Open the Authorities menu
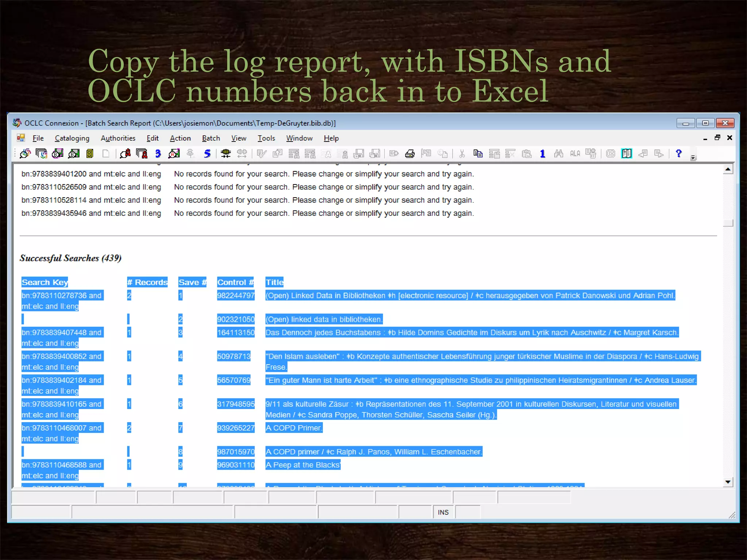This screenshot has height=560, width=747. tap(118, 138)
